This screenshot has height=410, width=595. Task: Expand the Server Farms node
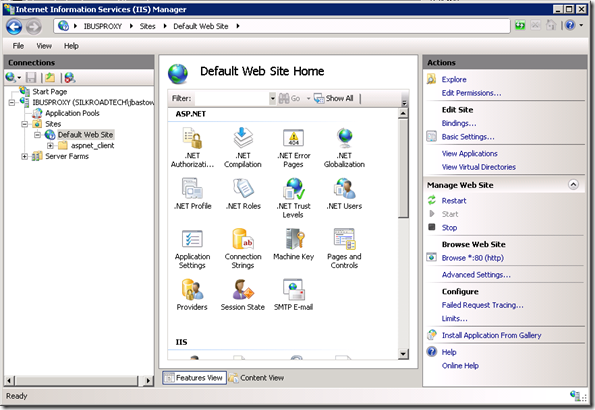(x=25, y=156)
